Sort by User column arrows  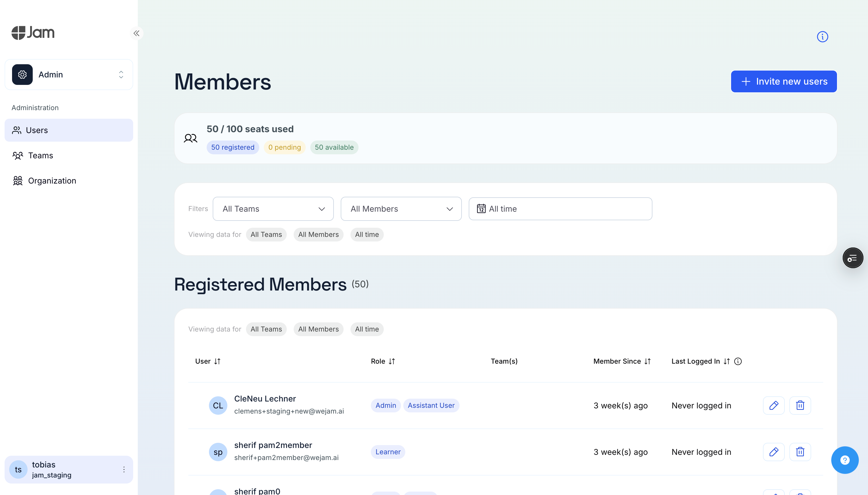coord(217,361)
